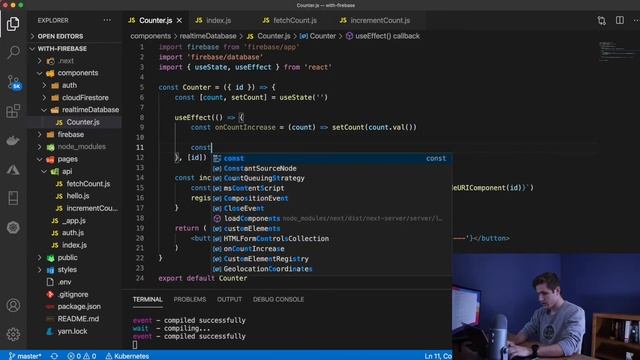Click the Ln 11 cursor position indicator

click(438, 356)
